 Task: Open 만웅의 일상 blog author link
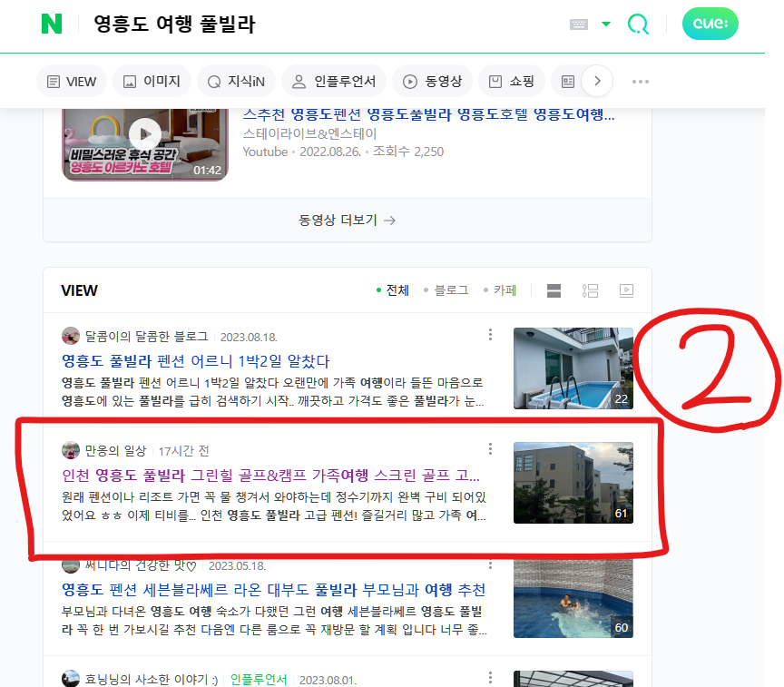[115, 451]
